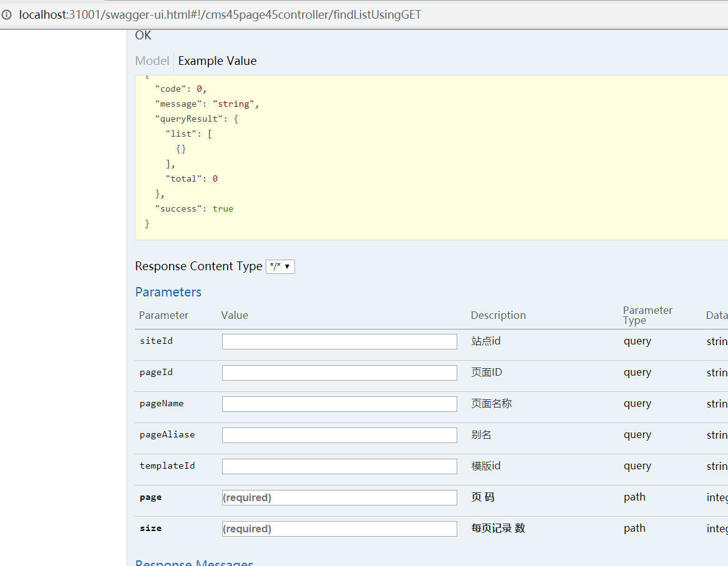Click the "页面名称" description text
The height and width of the screenshot is (566, 728).
coord(491,404)
